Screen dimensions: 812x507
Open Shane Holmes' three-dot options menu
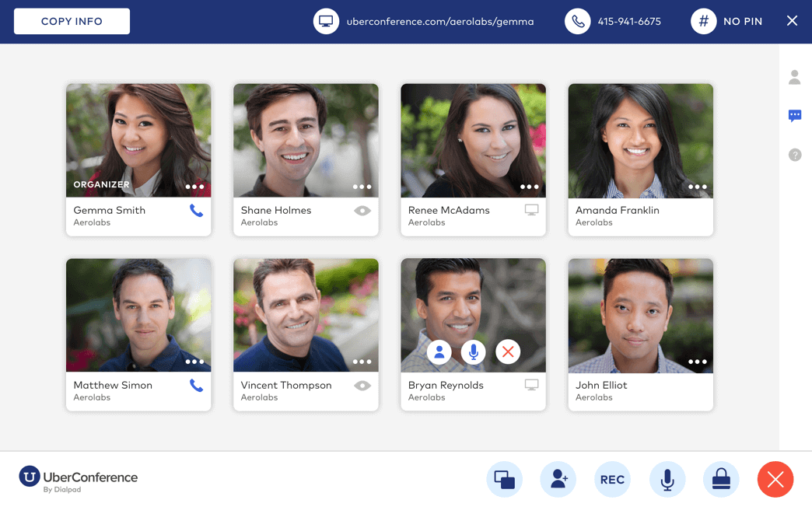(x=362, y=187)
